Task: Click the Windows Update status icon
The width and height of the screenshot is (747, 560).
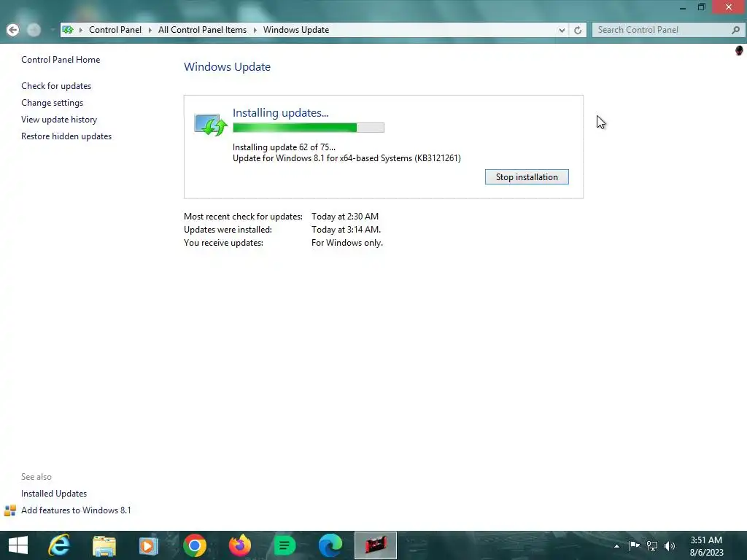Action: pyautogui.click(x=211, y=125)
